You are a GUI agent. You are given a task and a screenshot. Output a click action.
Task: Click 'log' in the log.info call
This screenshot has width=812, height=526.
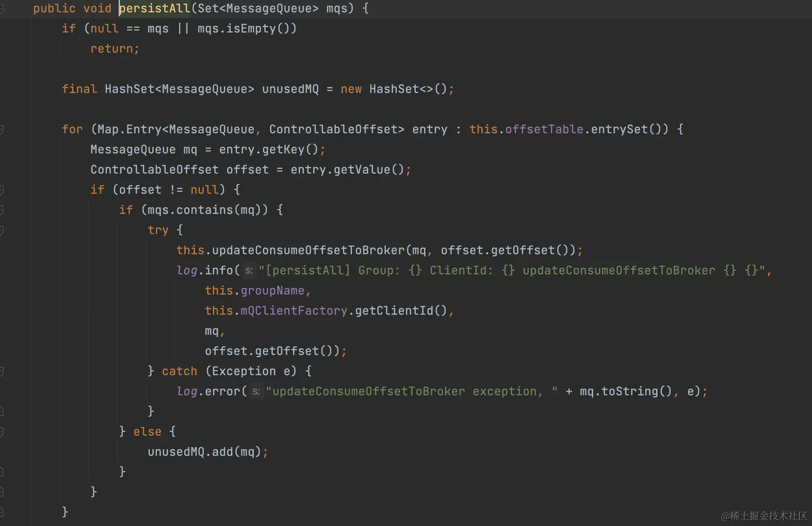point(187,270)
